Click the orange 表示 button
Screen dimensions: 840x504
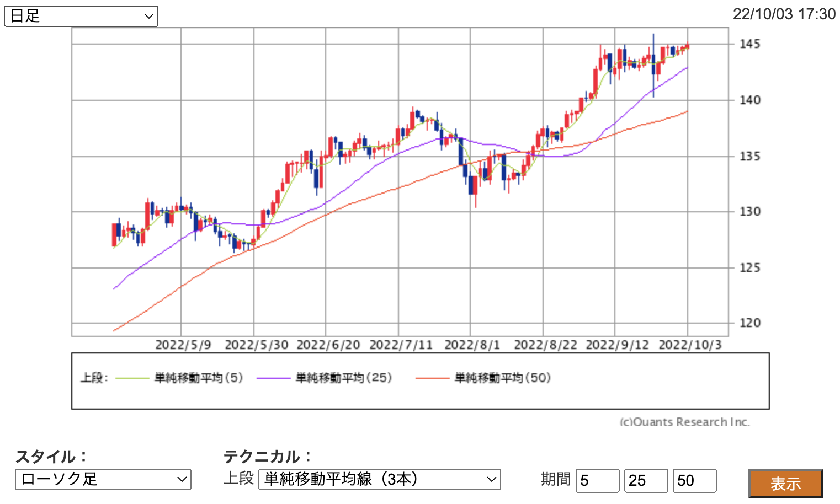(786, 484)
